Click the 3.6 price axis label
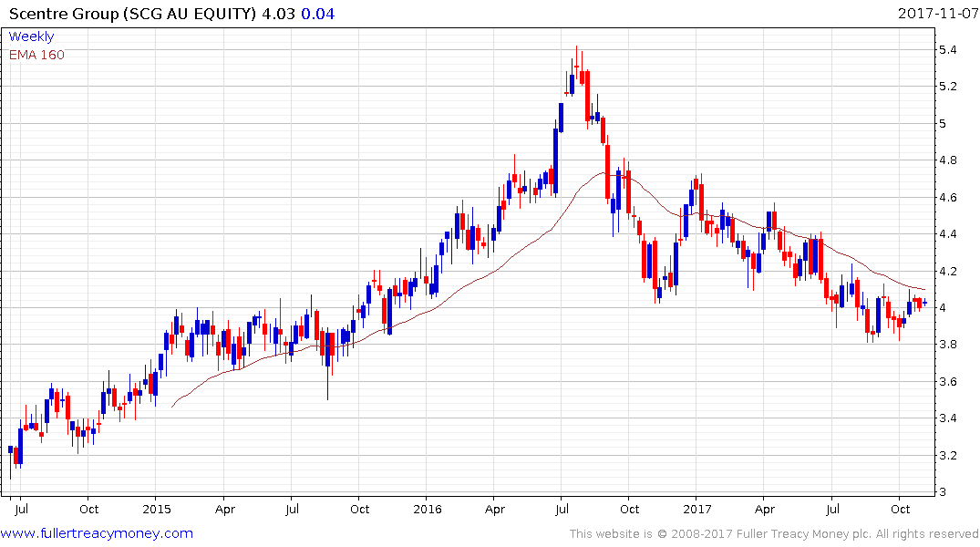Screen dimensions: 980x547 click(x=947, y=381)
